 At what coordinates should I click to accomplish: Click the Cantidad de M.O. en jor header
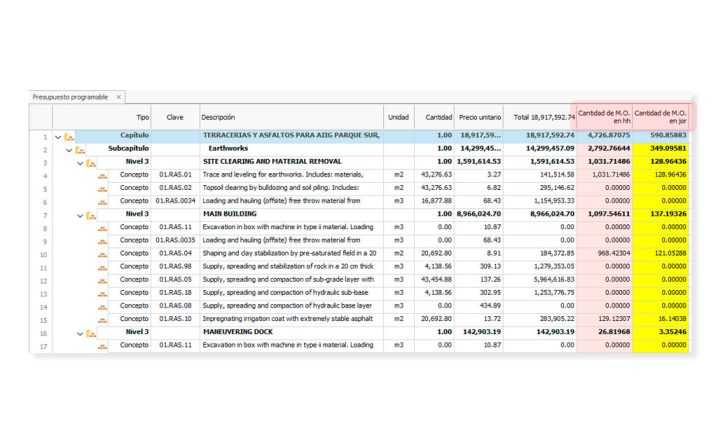[660, 117]
